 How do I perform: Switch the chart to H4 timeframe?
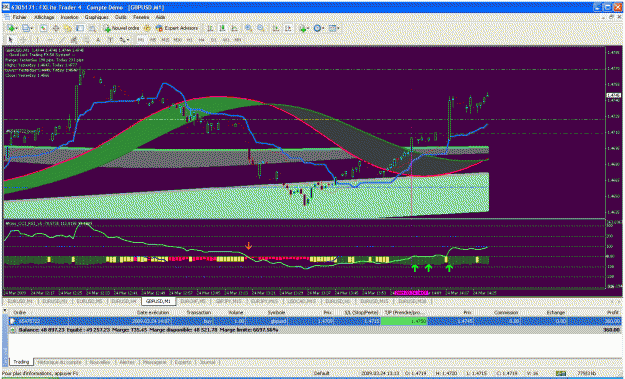point(202,39)
